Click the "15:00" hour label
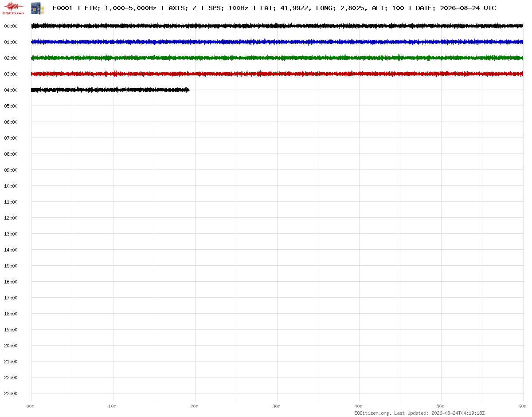532x417 pixels. click(11, 266)
